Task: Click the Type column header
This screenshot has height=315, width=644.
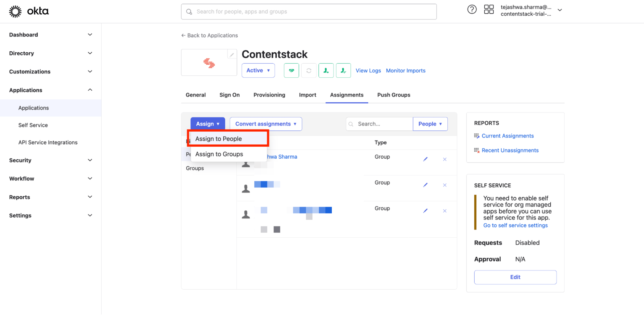Action: click(380, 143)
